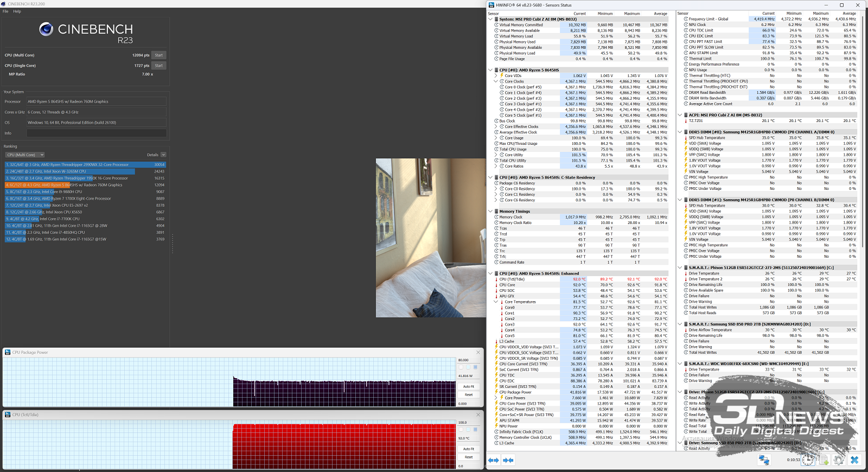Close the CPU Package Power graph window
Screen dimensions: 868x472
[x=478, y=353]
